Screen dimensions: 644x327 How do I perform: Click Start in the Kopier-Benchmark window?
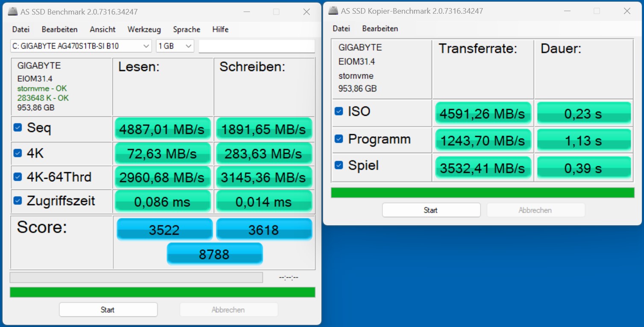pos(431,210)
